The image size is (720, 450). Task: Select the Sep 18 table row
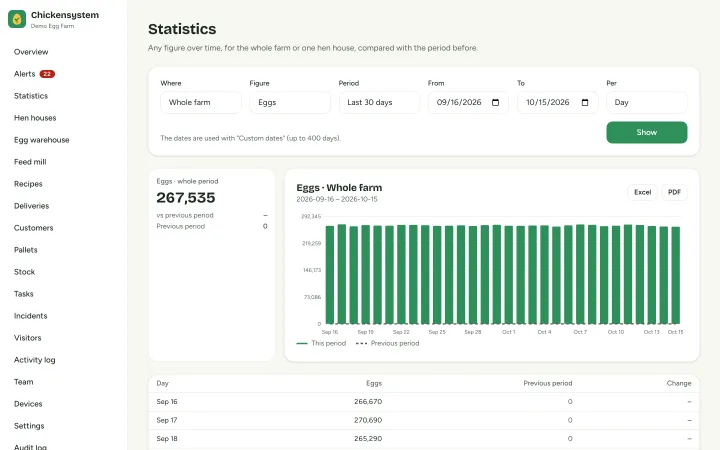click(423, 439)
